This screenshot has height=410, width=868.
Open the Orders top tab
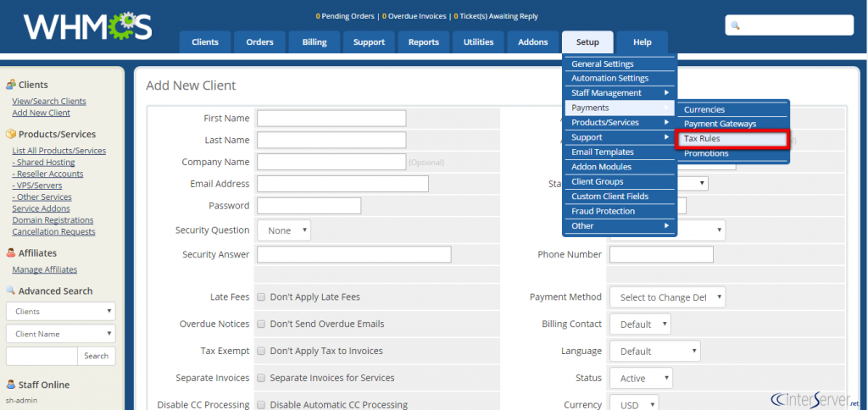point(259,42)
